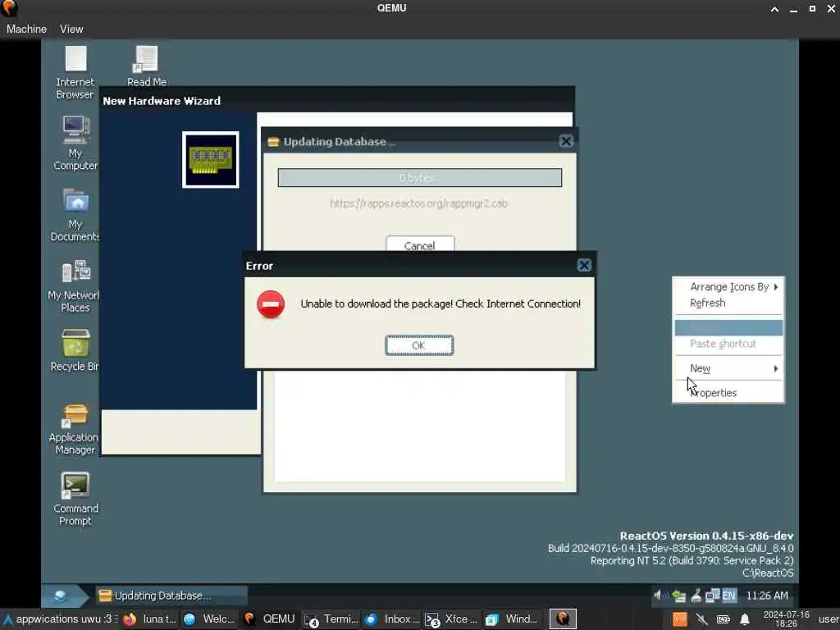This screenshot has height=630, width=840.
Task: Click the host notification bell icon
Action: click(x=745, y=620)
